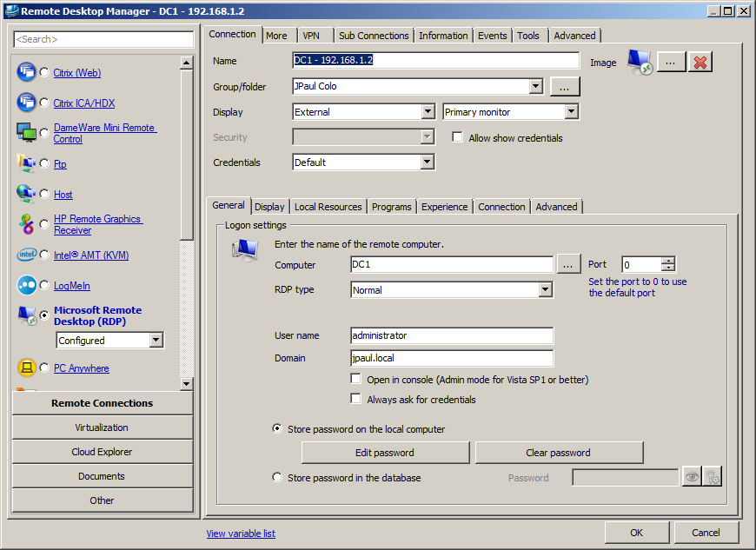Select the Ftp radio button
Viewport: 756px width, 550px height.
tap(44, 163)
